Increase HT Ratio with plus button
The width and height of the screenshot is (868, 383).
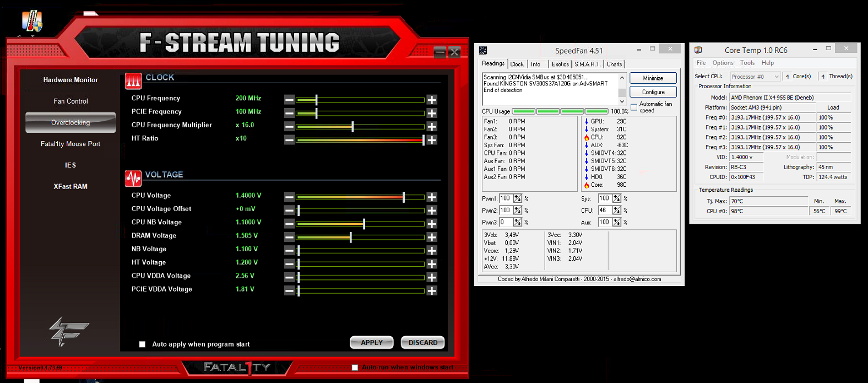pyautogui.click(x=432, y=140)
